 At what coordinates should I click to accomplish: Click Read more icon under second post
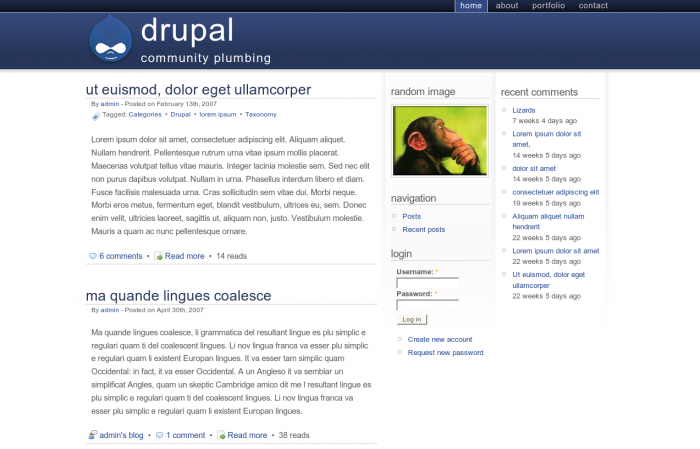[x=221, y=435]
